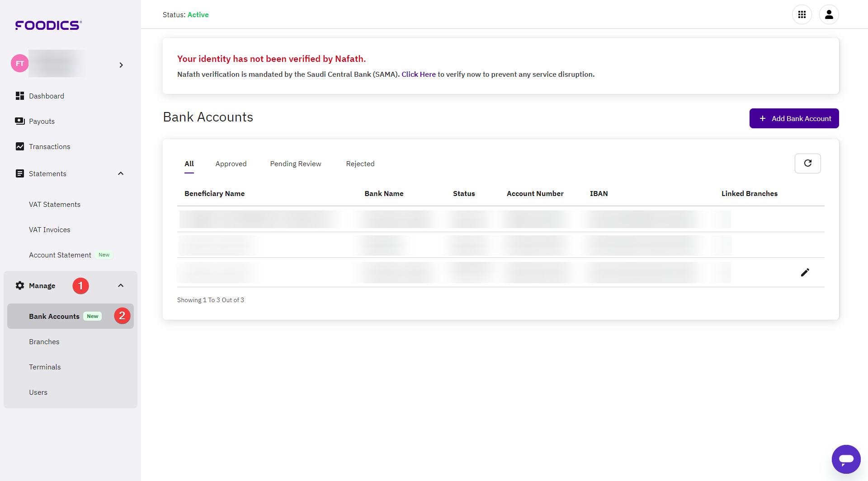Viewport: 868px width, 481px height.
Task: Open the Dashboard from the sidebar icon
Action: click(19, 96)
